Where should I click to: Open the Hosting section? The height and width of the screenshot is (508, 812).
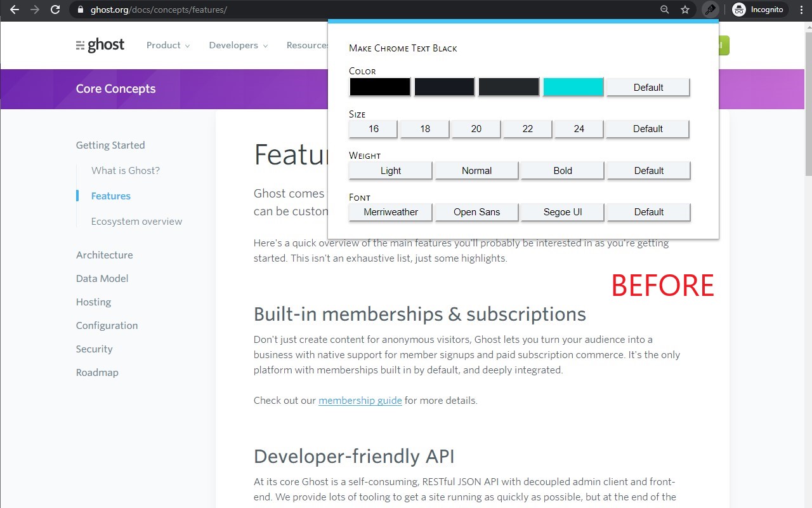click(x=94, y=302)
